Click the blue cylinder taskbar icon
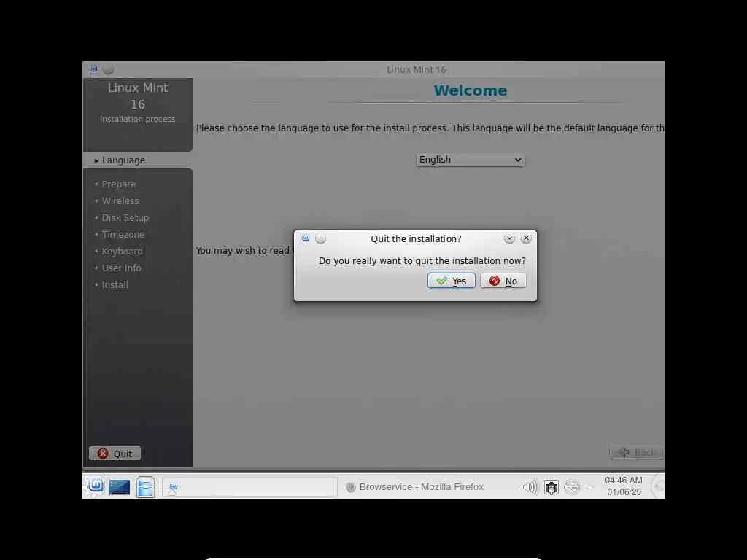 (145, 486)
